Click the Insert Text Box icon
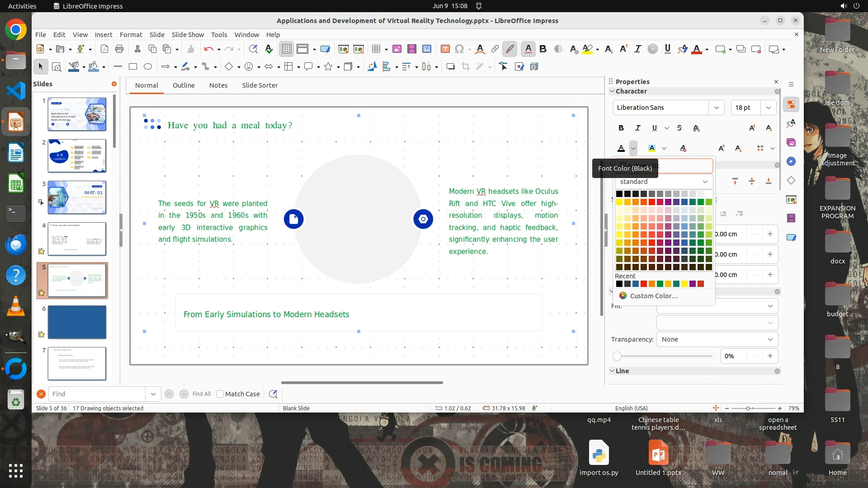 pyautogui.click(x=445, y=49)
